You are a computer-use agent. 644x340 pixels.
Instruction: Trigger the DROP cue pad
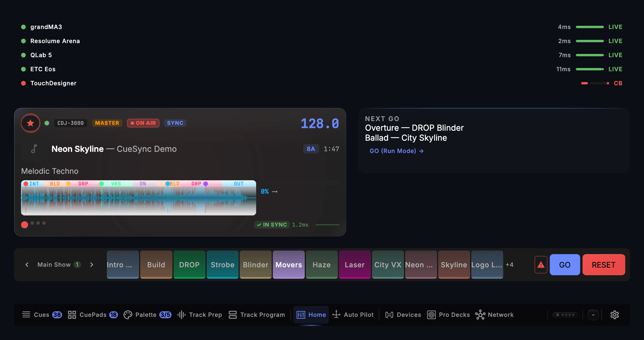(189, 265)
